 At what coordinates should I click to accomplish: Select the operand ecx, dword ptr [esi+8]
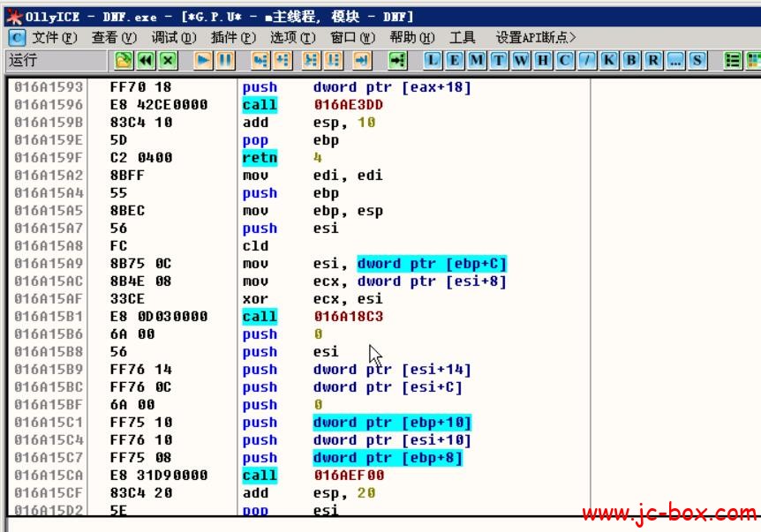tap(410, 281)
